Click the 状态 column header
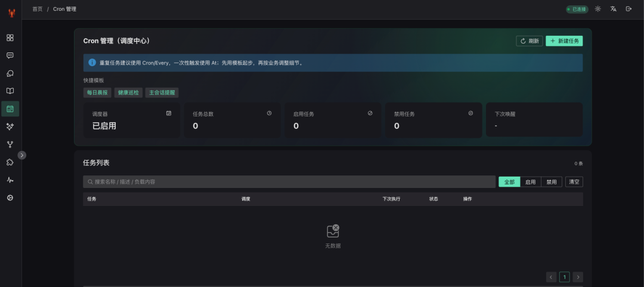This screenshot has height=287, width=644. (x=434, y=199)
